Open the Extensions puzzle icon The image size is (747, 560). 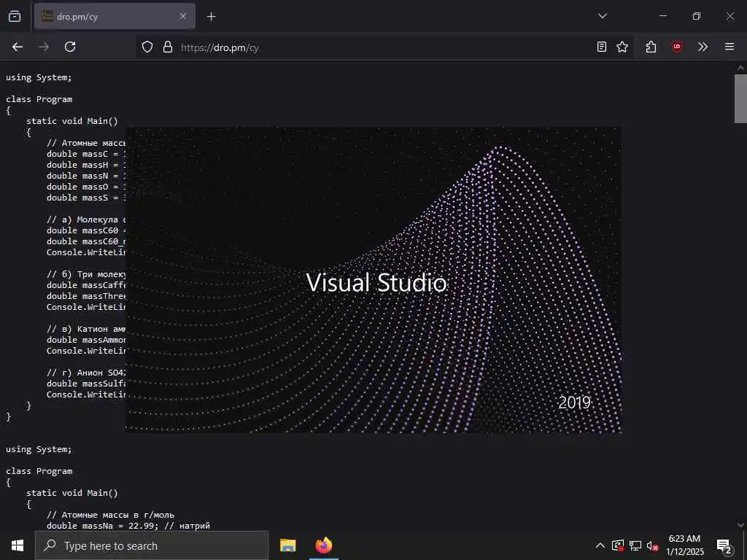(651, 47)
